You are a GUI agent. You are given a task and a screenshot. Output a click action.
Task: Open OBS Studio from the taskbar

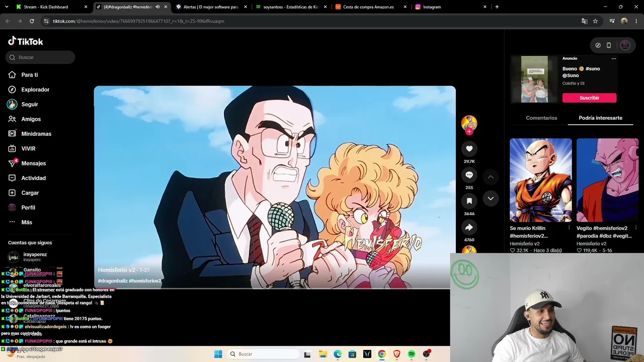coord(427,354)
